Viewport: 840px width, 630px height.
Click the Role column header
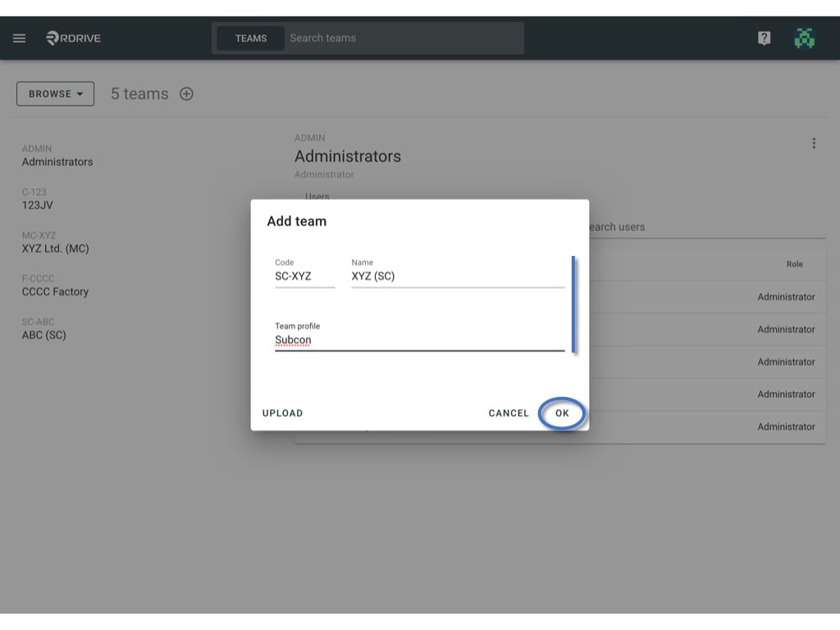(794, 264)
